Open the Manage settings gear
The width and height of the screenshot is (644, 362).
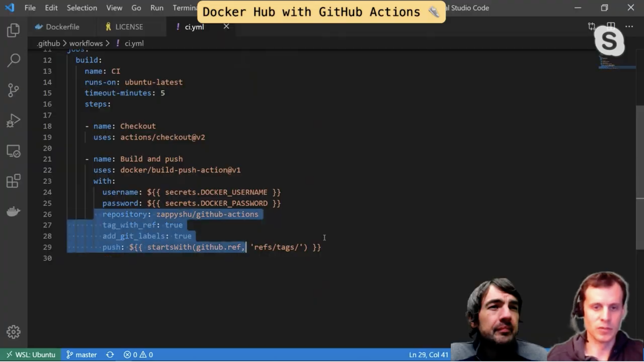pos(13,332)
